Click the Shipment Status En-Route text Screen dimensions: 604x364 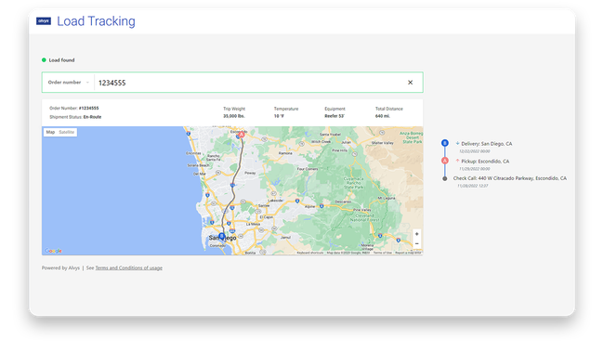(75, 117)
